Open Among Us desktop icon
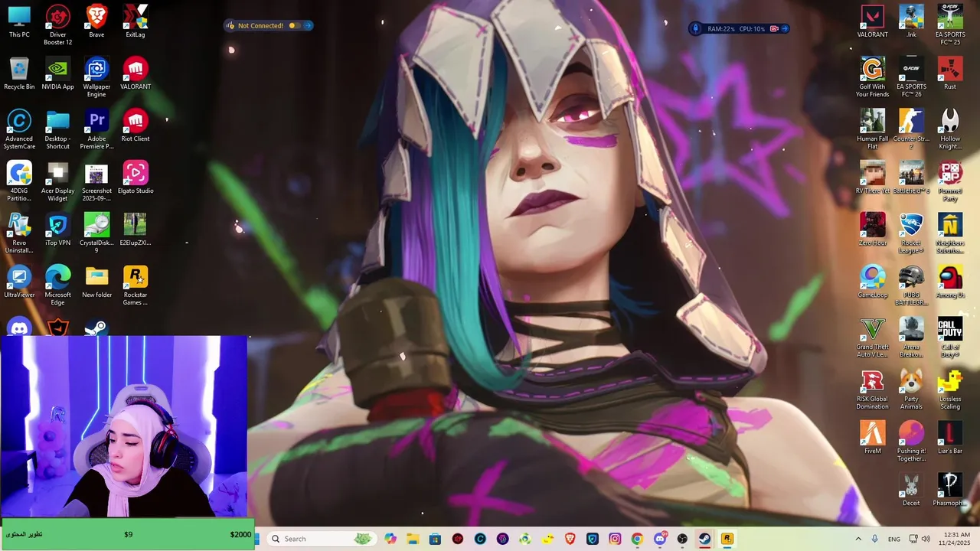The image size is (980, 551). coord(950,282)
